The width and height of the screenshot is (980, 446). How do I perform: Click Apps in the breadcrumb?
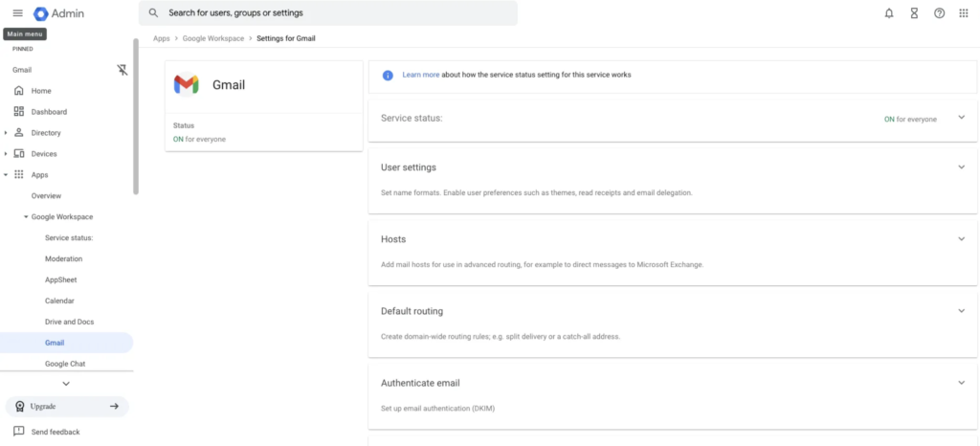(161, 38)
